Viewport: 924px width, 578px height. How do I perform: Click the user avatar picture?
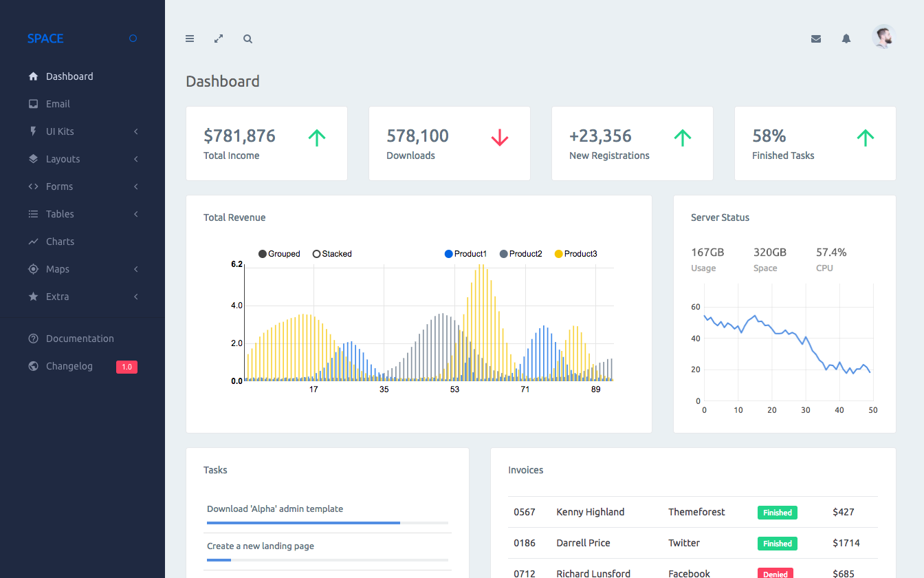(883, 37)
